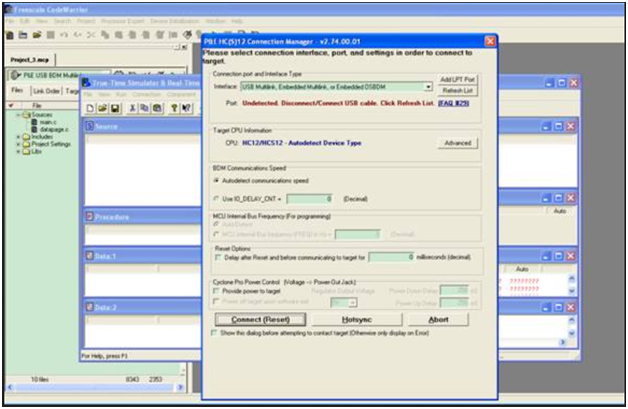Select Use IO_DELAY_CNT radio button
The height and width of the screenshot is (409, 628).
tap(216, 199)
